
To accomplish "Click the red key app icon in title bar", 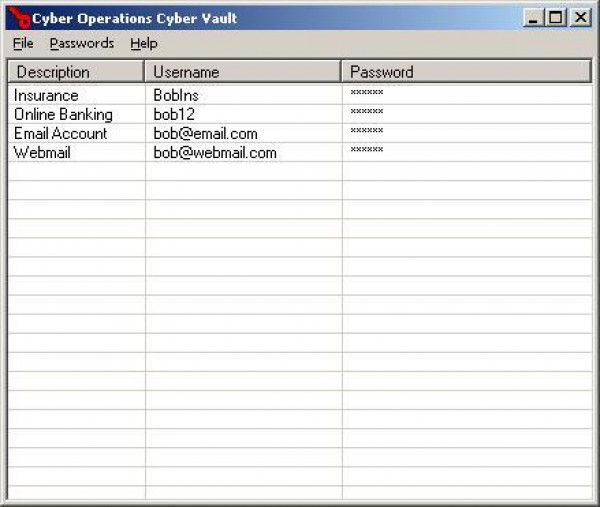I will [x=19, y=18].
